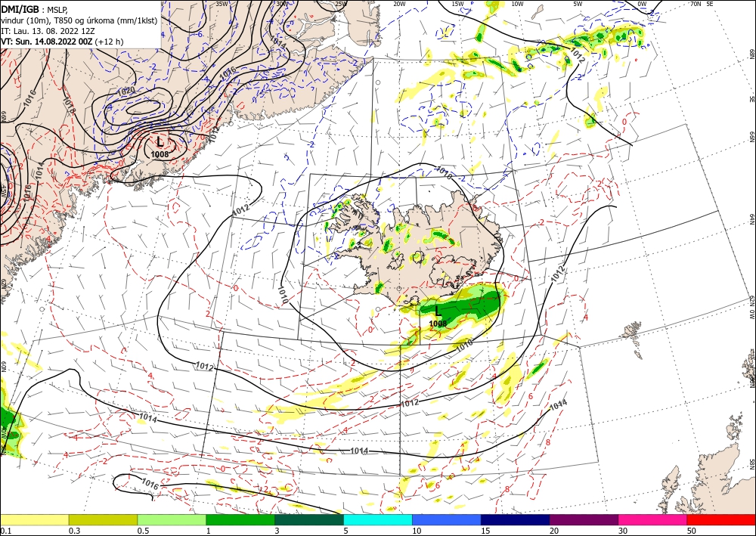
Task: Click the yellow 0.1–0.3 legend swatch
Action: point(34,519)
